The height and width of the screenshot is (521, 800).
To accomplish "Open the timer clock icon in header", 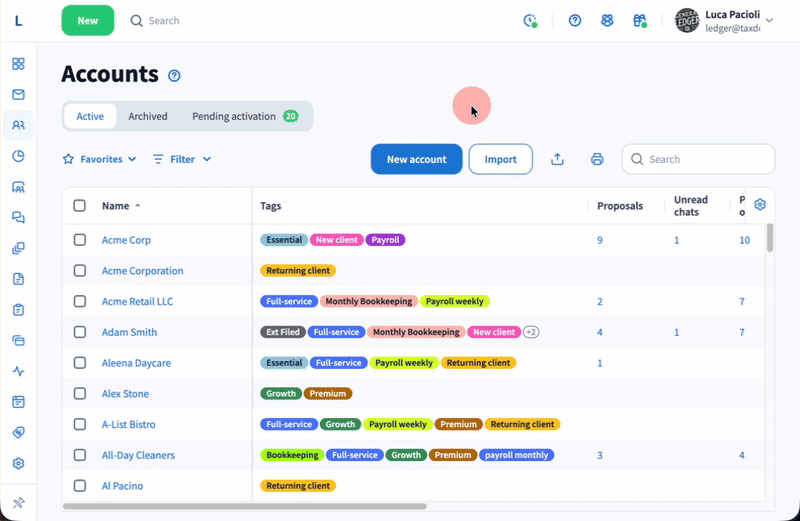I will click(x=530, y=20).
